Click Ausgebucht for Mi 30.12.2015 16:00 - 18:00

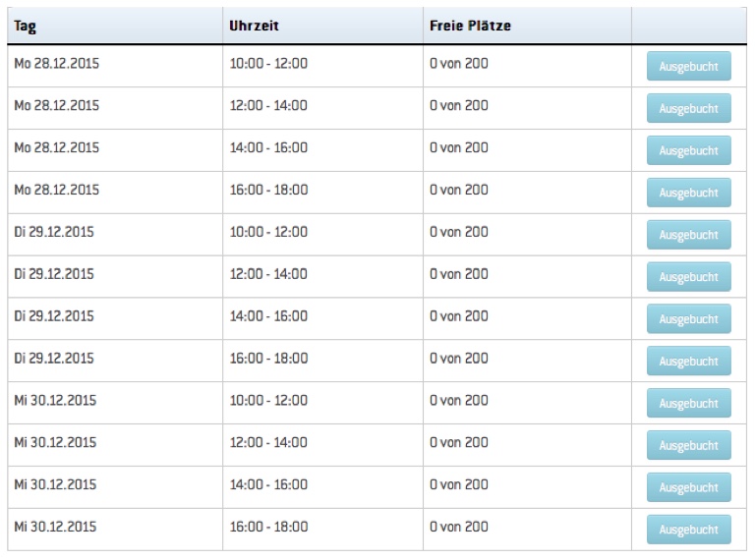click(688, 530)
